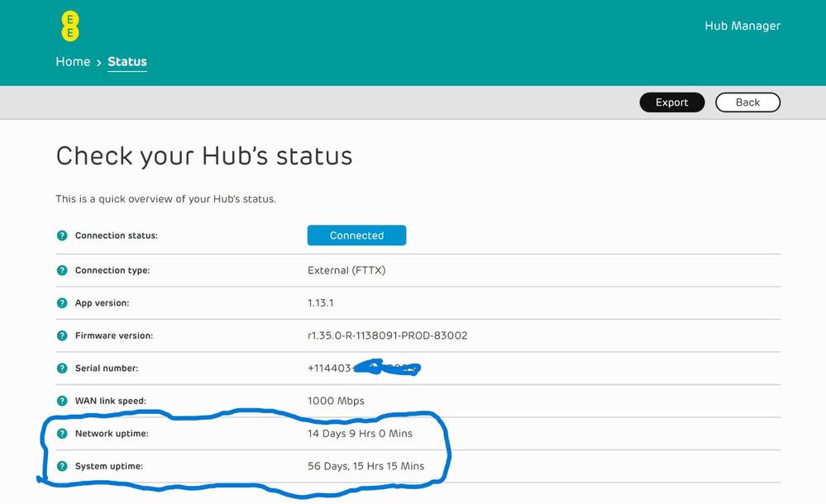Image resolution: width=826 pixels, height=504 pixels.
Task: Click the Connection status label
Action: click(x=117, y=235)
